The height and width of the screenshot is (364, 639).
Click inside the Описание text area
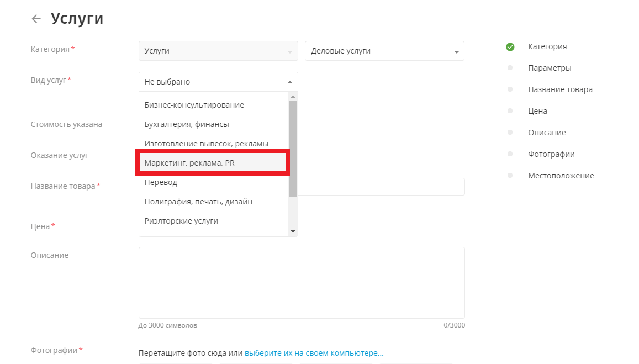(301, 282)
